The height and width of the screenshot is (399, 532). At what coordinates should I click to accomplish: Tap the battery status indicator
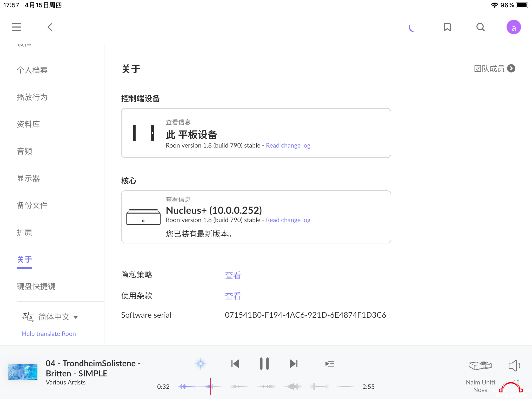522,5
